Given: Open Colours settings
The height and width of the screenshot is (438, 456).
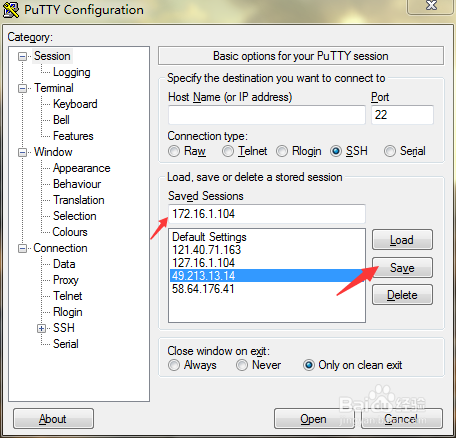Looking at the screenshot, I should tap(70, 232).
